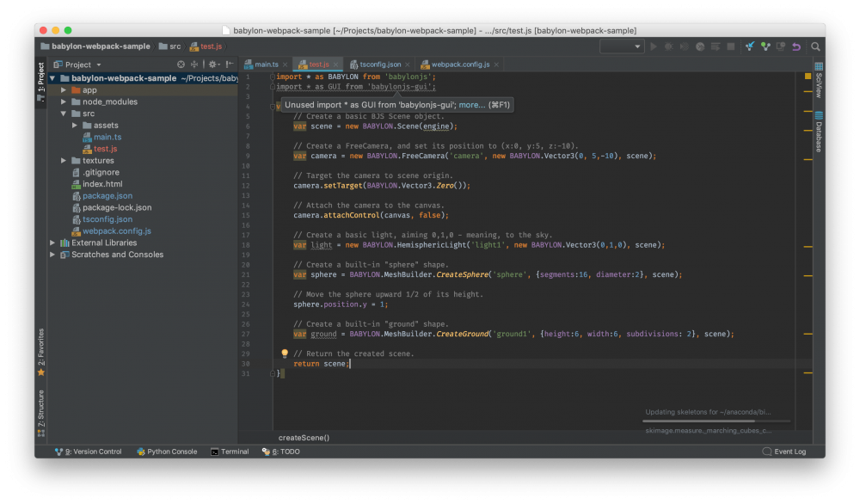The height and width of the screenshot is (504, 860).
Task: Click babylon-webpack-sample in navigation bar
Action: pos(95,46)
